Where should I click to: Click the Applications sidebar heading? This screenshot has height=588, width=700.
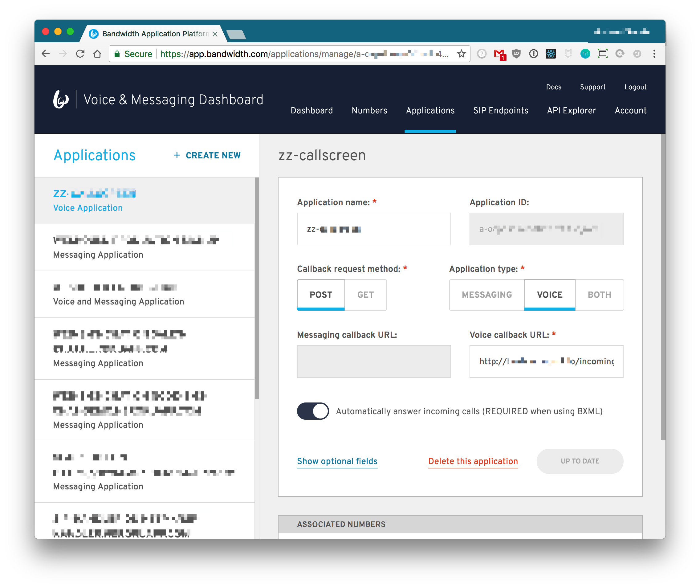(95, 155)
